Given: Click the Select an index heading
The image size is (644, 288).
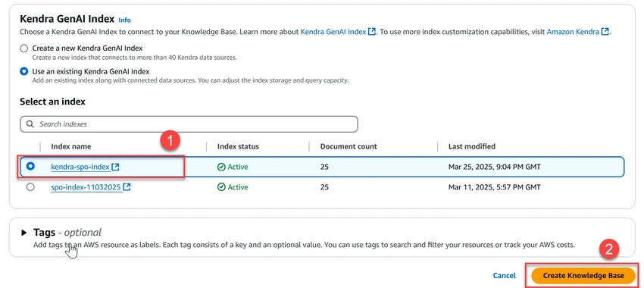Looking at the screenshot, I should (52, 102).
